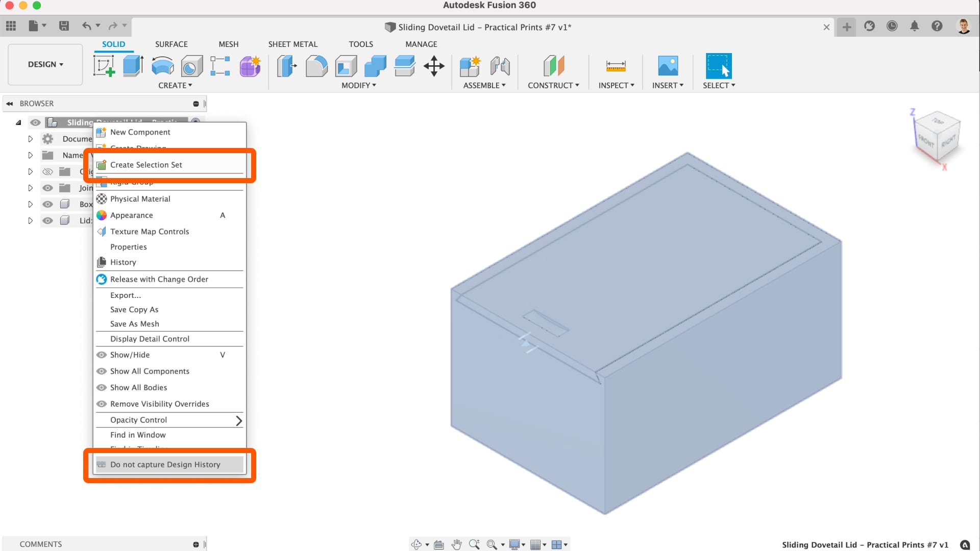Switch to the SHEET METAL tab
The image size is (980, 551).
293,44
